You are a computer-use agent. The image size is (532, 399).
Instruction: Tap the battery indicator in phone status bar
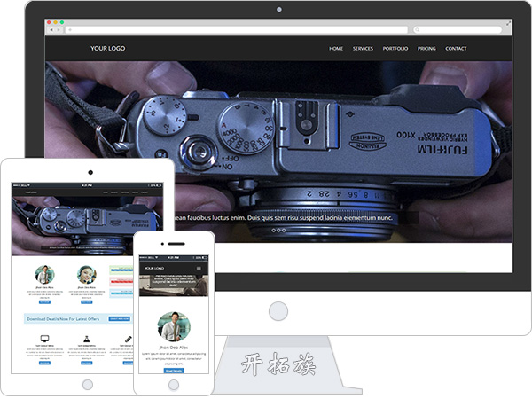[205, 258]
